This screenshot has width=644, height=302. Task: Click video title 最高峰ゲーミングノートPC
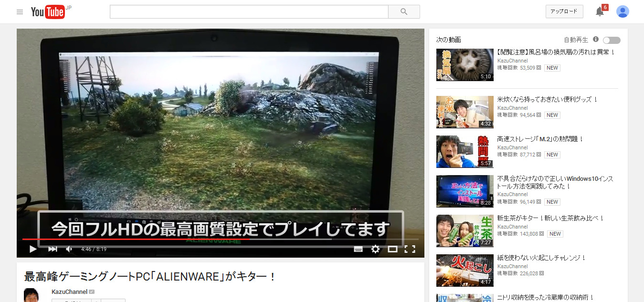coord(150,277)
